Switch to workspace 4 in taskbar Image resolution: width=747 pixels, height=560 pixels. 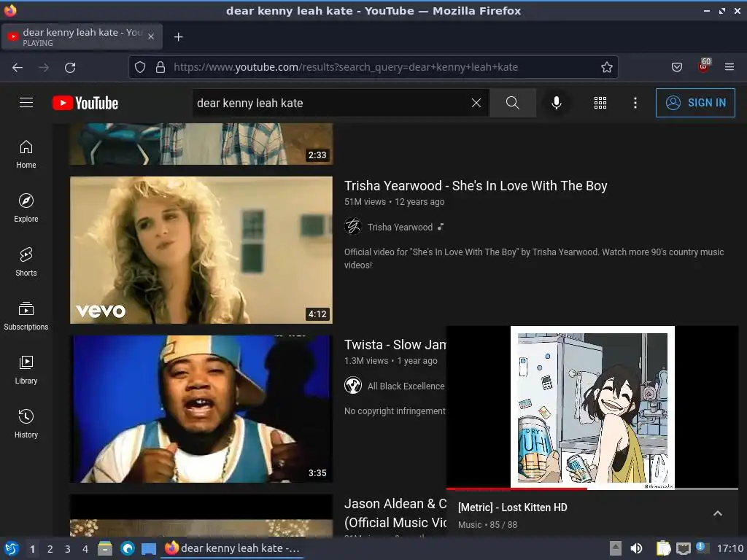tap(85, 549)
